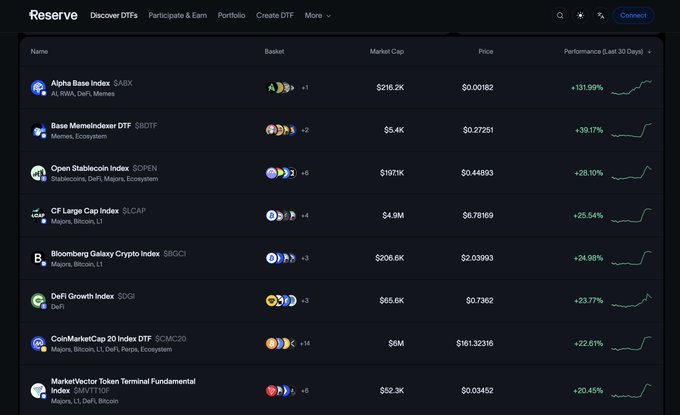
Task: Open the language translate icon
Action: pyautogui.click(x=601, y=16)
